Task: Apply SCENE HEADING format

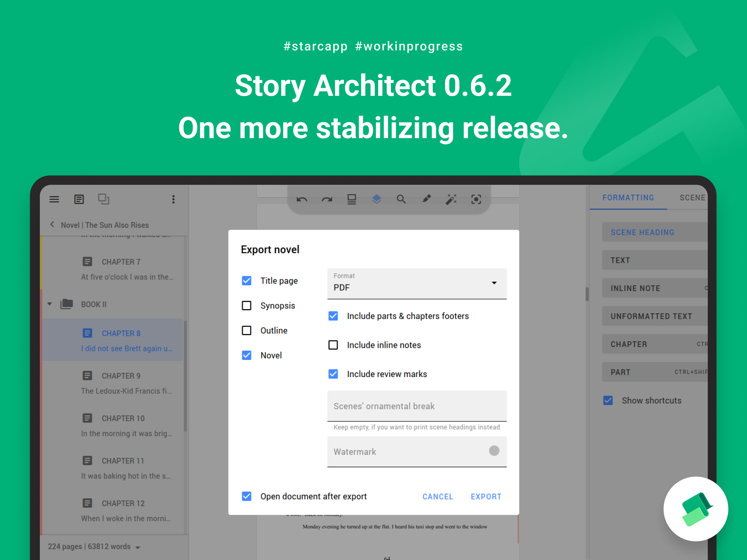Action: point(655,232)
